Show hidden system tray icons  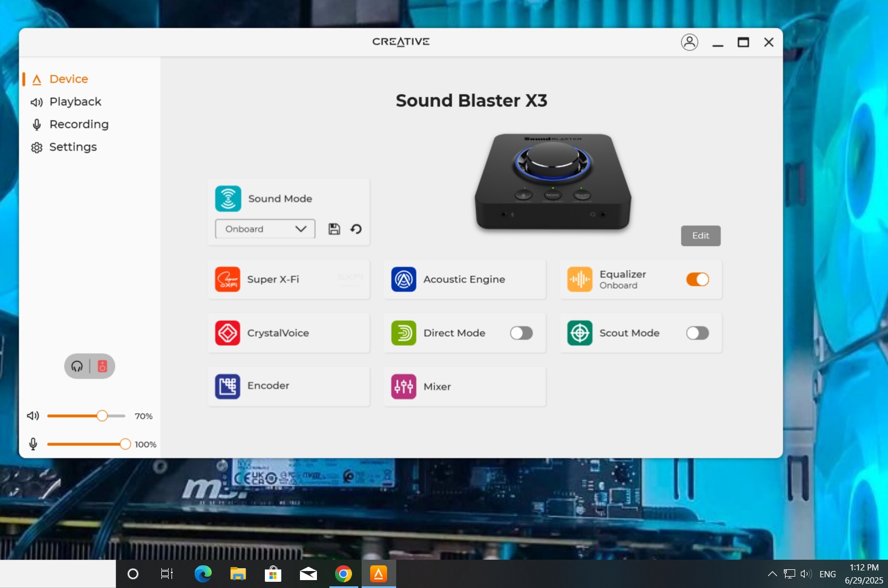pos(772,574)
